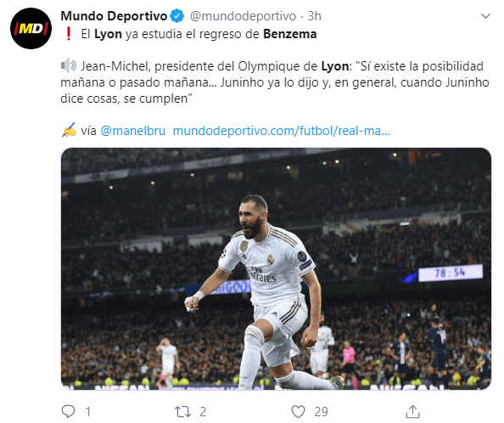Click the reply count number 1
The image size is (504, 423).
(x=88, y=412)
